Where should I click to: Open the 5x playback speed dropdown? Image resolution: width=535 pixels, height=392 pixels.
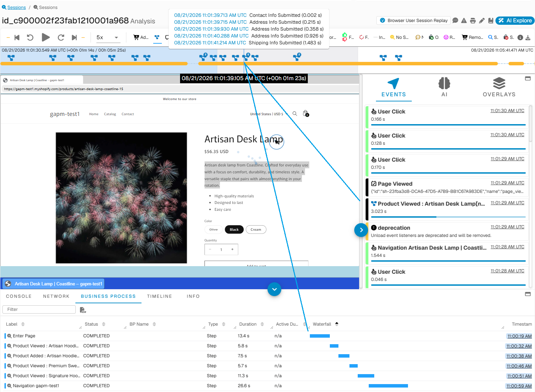107,37
